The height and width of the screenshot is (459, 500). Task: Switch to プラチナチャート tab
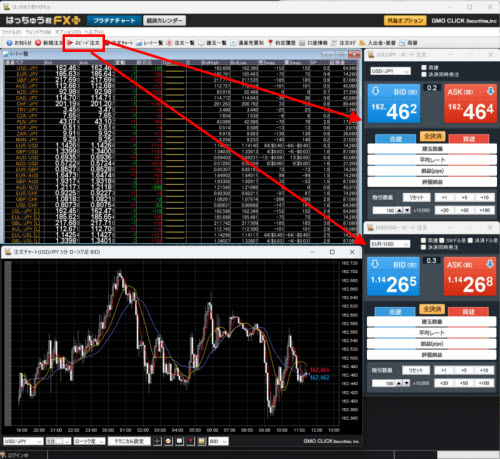114,21
